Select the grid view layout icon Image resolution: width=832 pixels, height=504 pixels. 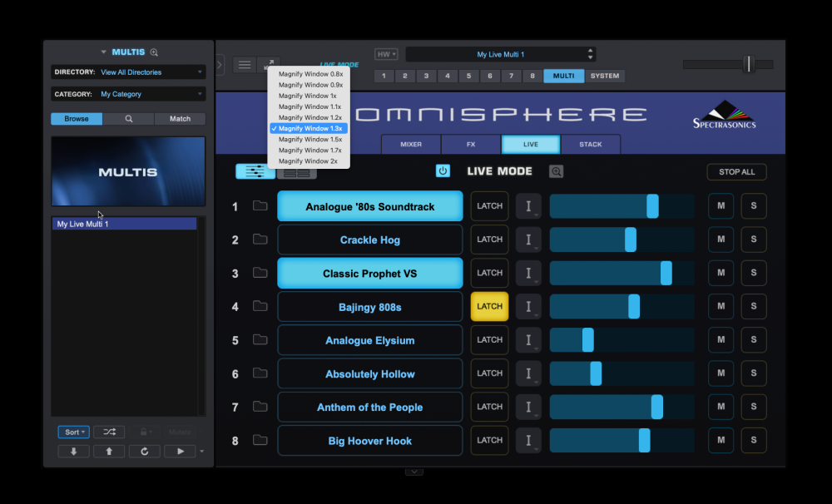point(297,173)
